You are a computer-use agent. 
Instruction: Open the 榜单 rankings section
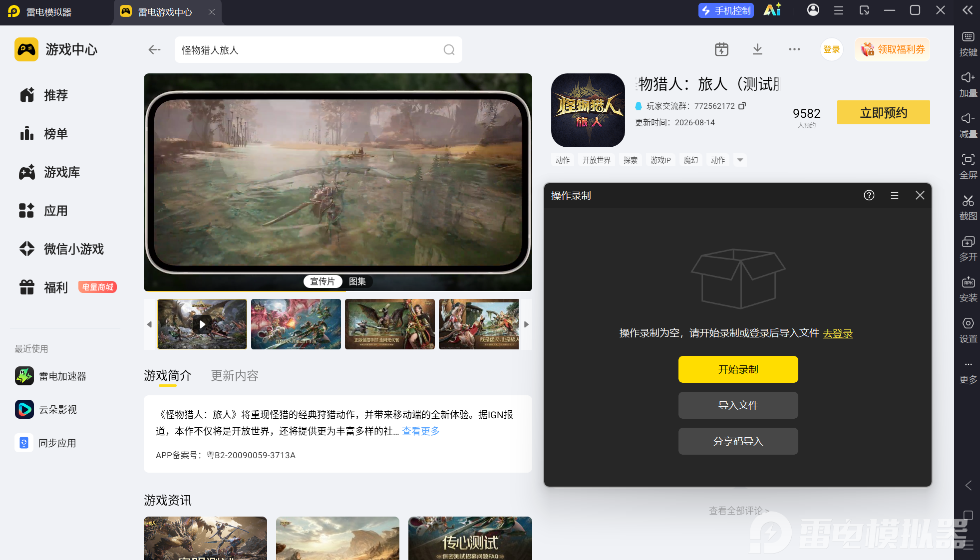pyautogui.click(x=43, y=133)
